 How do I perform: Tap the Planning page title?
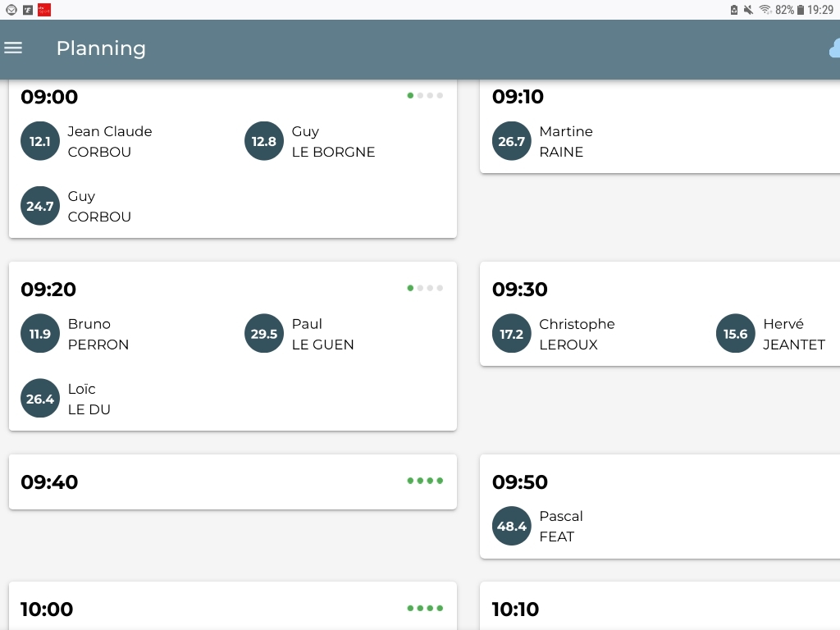pyautogui.click(x=101, y=48)
